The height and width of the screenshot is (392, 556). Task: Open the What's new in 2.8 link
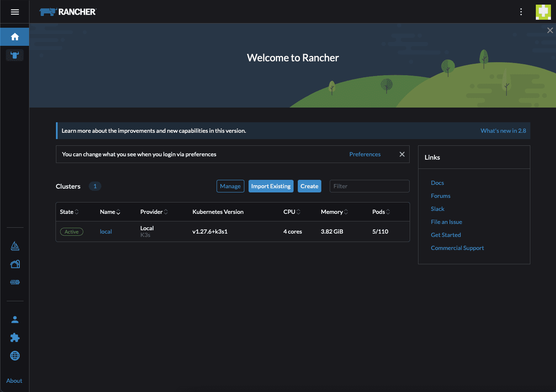click(x=503, y=131)
